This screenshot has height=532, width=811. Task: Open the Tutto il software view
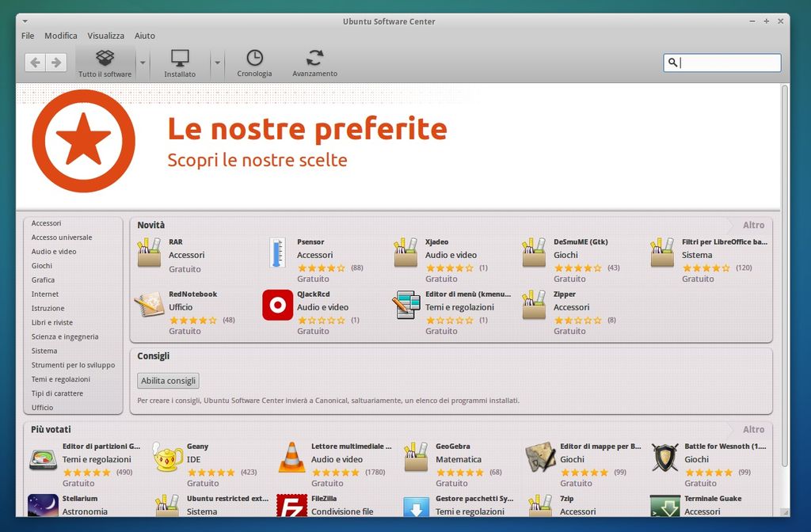click(x=105, y=63)
